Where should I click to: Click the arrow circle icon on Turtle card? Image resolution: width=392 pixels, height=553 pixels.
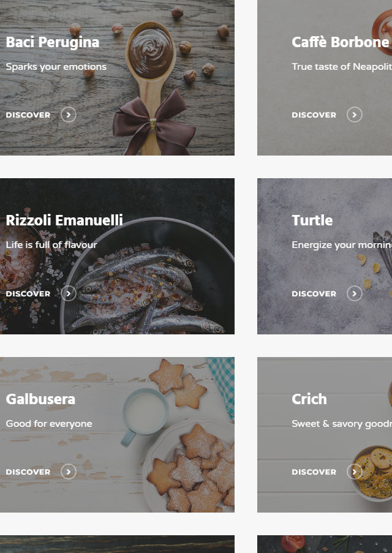pos(354,293)
